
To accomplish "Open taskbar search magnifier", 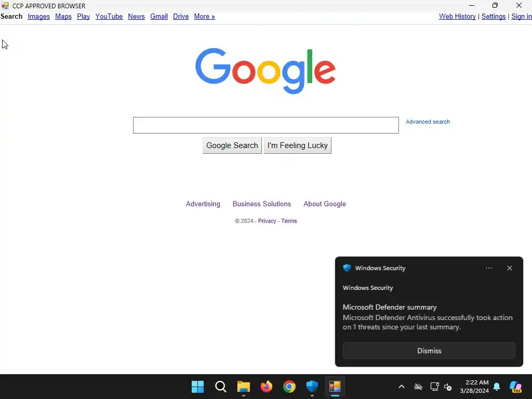I will (x=220, y=387).
